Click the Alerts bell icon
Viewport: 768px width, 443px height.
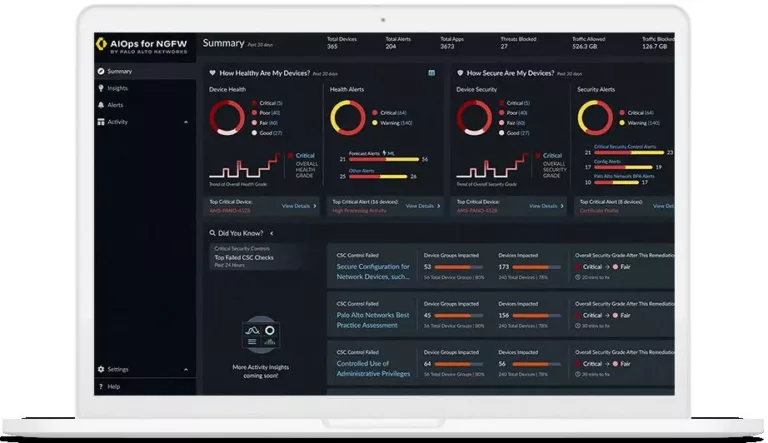click(101, 105)
